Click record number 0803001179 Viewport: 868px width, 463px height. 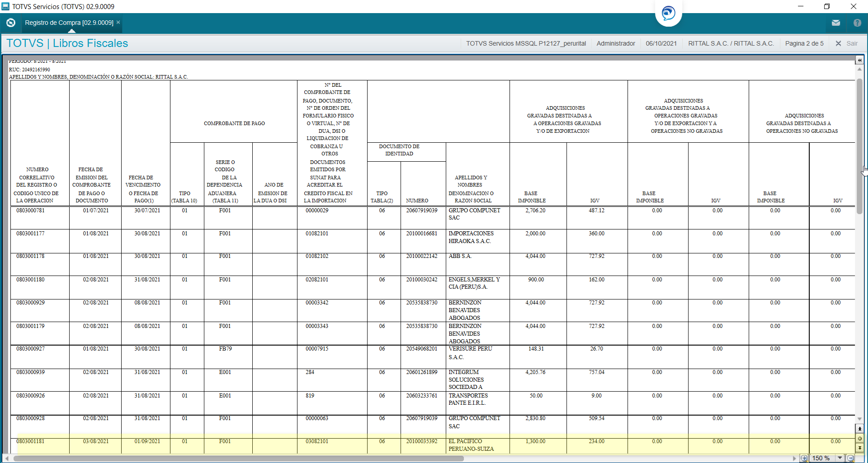point(30,326)
